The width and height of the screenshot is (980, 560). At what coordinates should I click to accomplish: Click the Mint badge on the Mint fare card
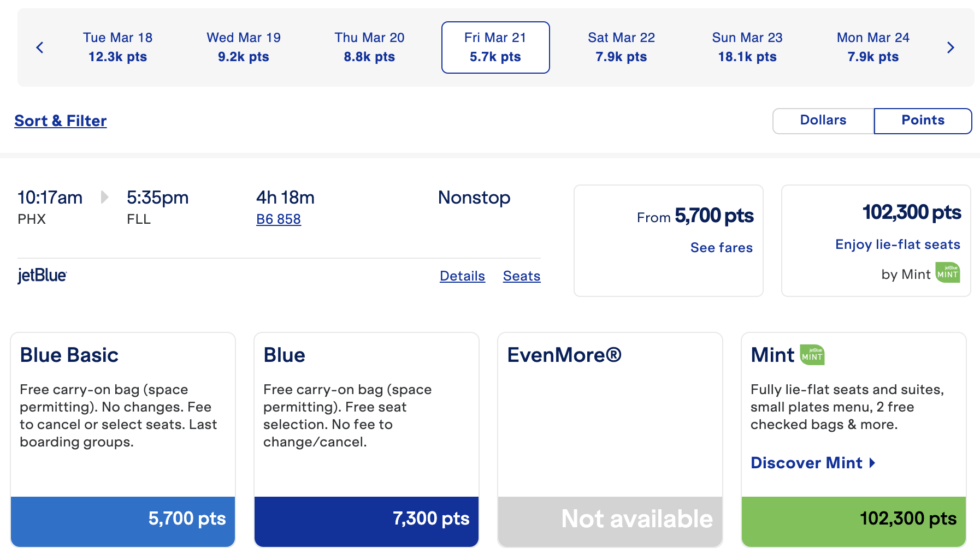point(812,355)
